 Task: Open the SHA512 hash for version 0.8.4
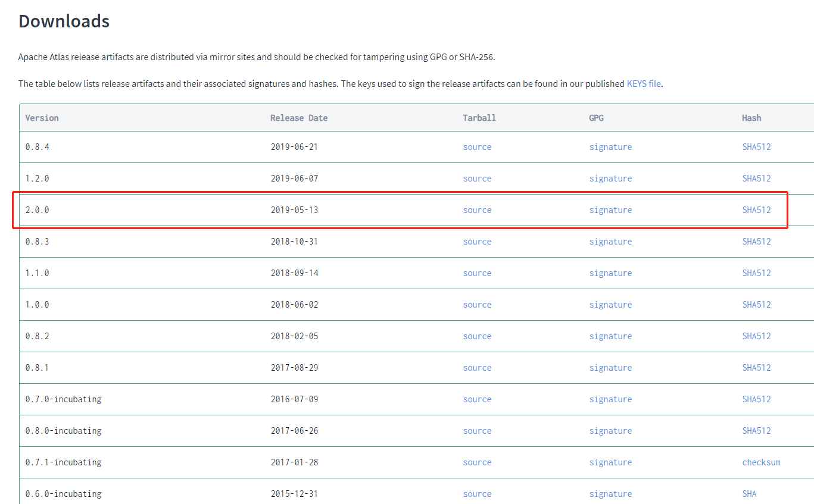pyautogui.click(x=756, y=146)
